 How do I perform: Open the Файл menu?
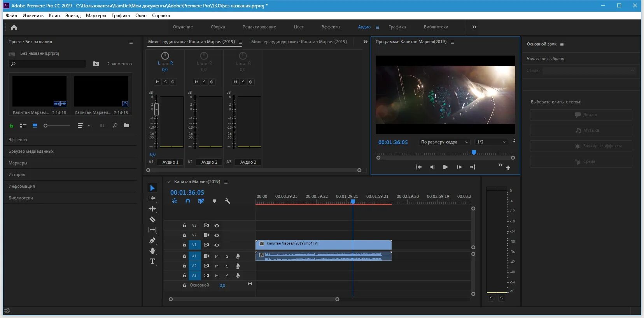pos(11,16)
